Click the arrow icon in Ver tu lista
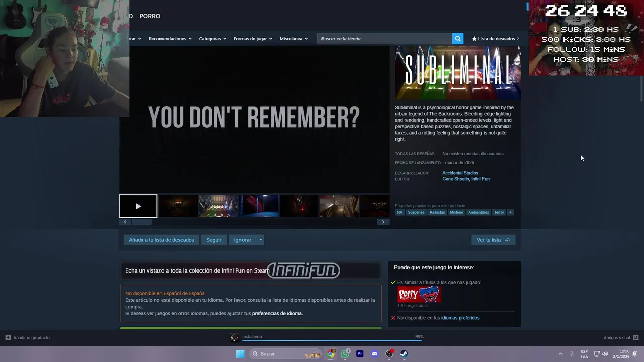 (507, 240)
